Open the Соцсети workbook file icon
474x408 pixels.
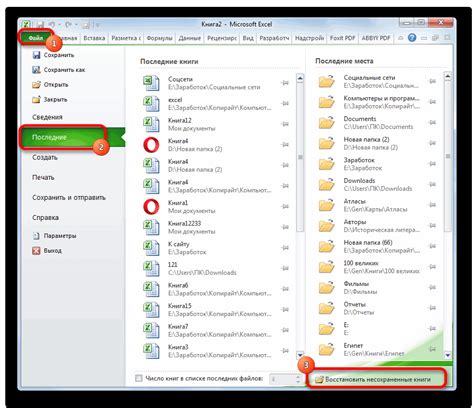(151, 83)
